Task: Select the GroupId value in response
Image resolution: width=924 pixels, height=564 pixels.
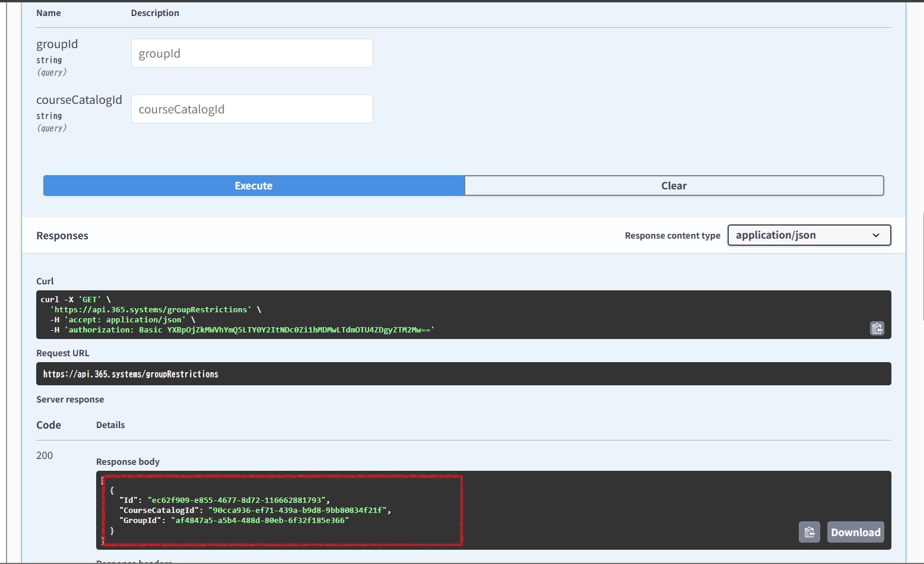Action: tap(260, 520)
